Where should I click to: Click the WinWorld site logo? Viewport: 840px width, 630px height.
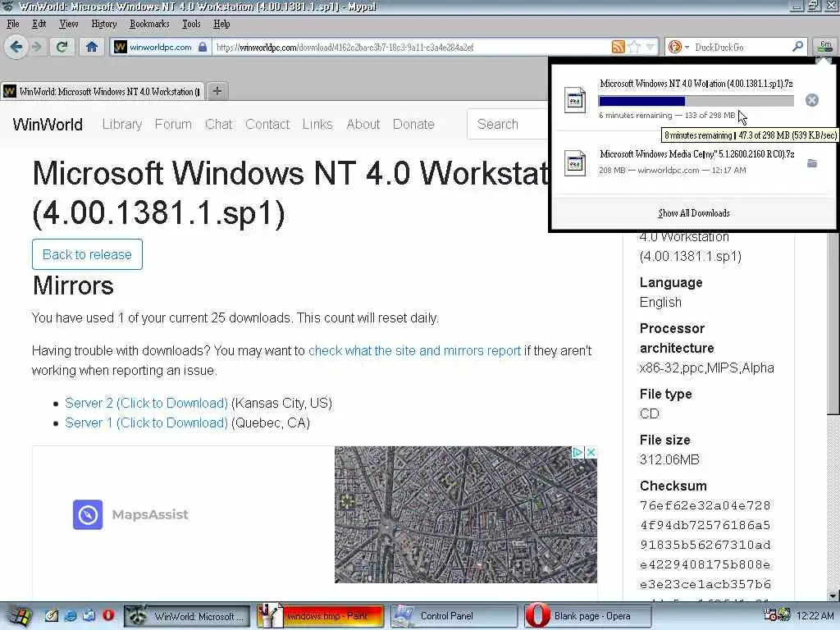click(48, 125)
